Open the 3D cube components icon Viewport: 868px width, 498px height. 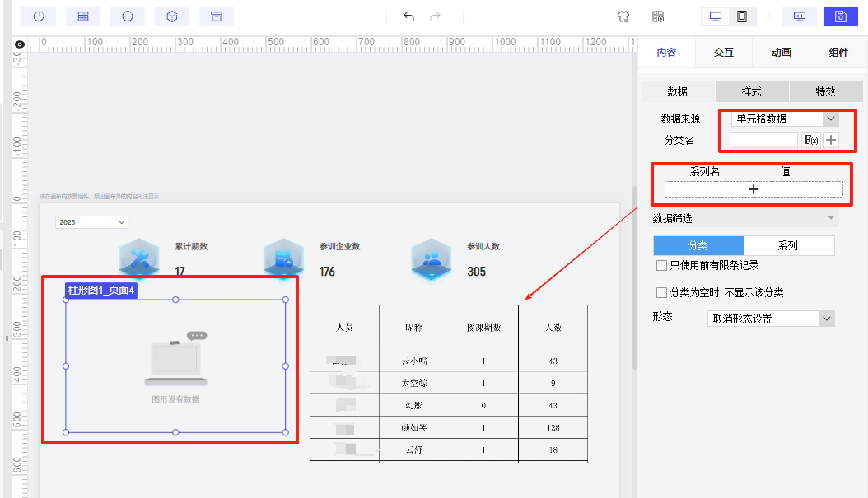click(172, 16)
